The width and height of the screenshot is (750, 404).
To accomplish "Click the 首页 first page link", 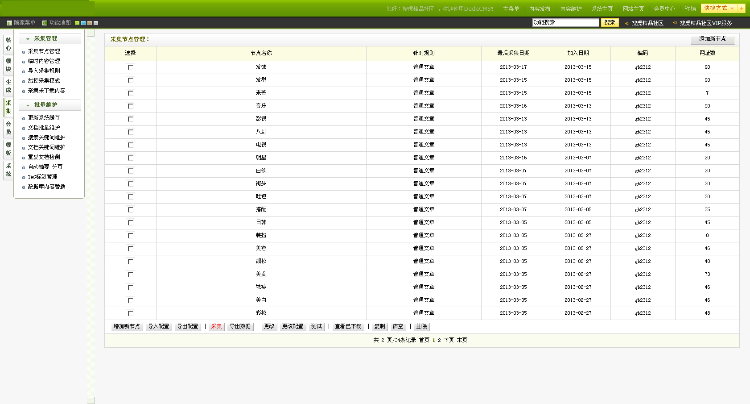I will pyautogui.click(x=424, y=340).
